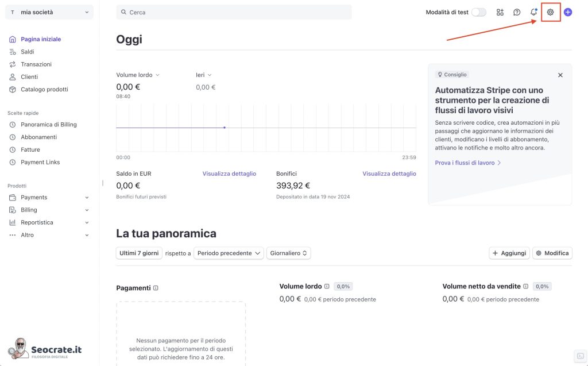Viewport: 588px width, 366px height.
Task: Open the settings gear icon
Action: [x=550, y=12]
